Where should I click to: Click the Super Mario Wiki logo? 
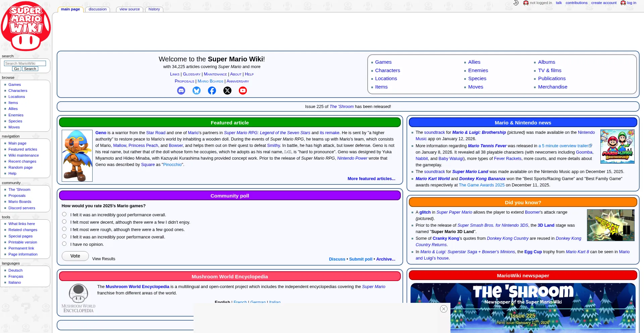coord(25,26)
